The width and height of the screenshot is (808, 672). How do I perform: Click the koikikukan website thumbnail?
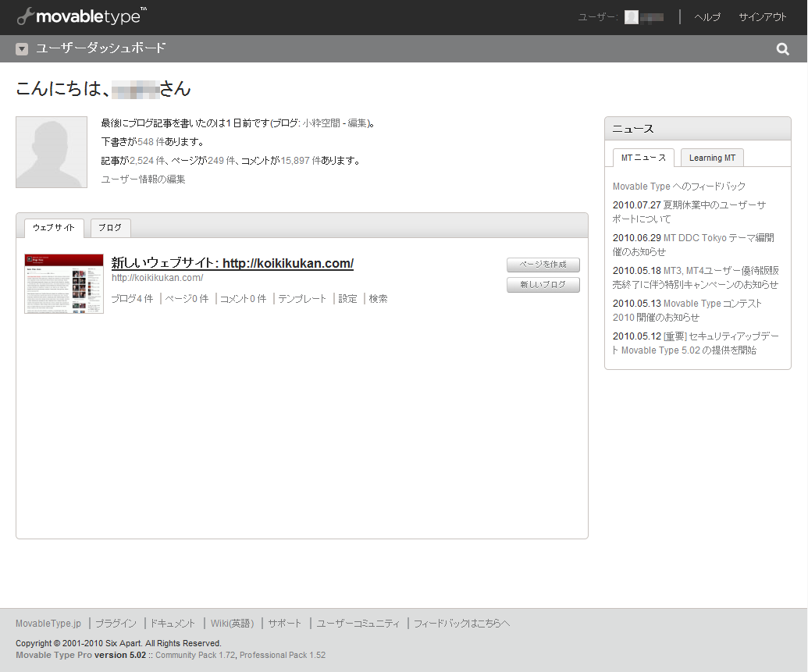(64, 283)
